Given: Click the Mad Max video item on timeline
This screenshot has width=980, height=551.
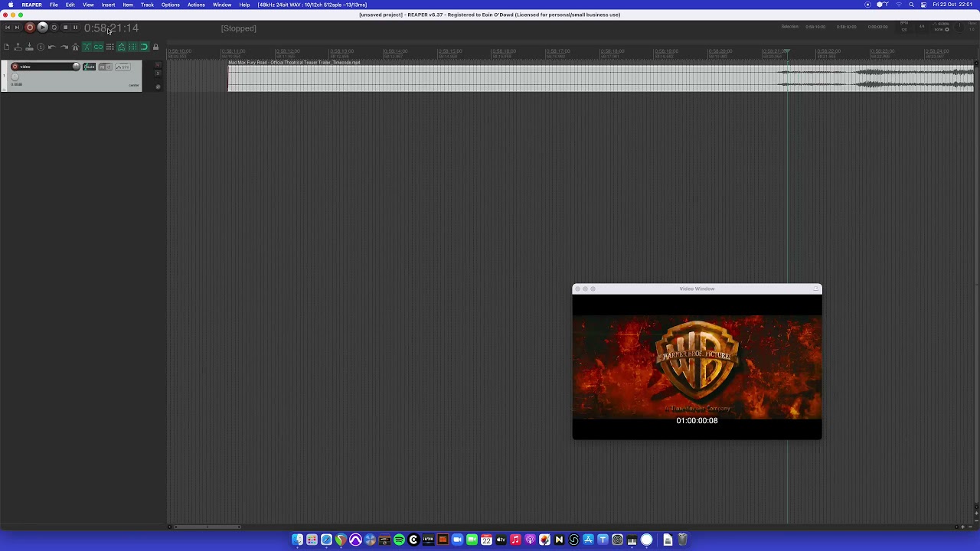Looking at the screenshot, I should (601, 78).
